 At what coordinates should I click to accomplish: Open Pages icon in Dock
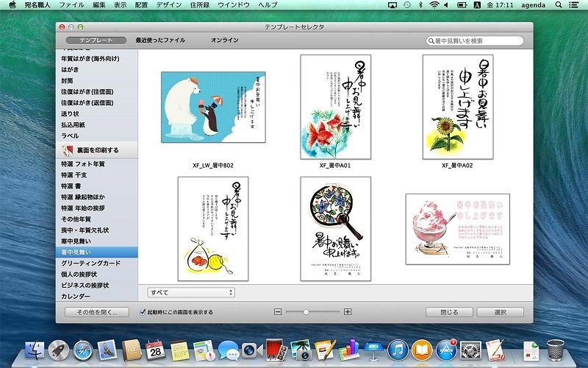(x=325, y=350)
